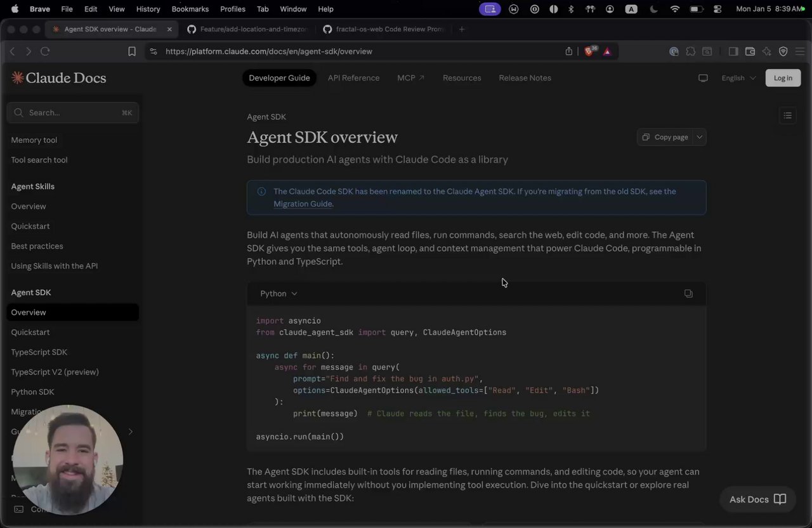The height and width of the screenshot is (528, 812).
Task: Open Agent Skills Quickstart page
Action: 30,227
